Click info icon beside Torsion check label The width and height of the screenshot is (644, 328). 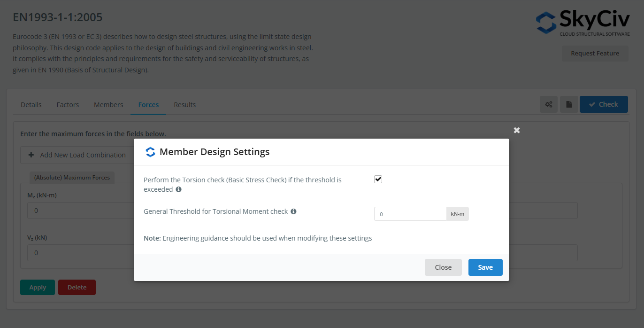point(178,189)
